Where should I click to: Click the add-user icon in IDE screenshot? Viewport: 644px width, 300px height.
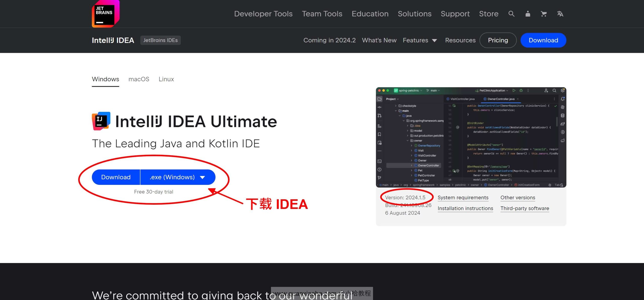546,91
